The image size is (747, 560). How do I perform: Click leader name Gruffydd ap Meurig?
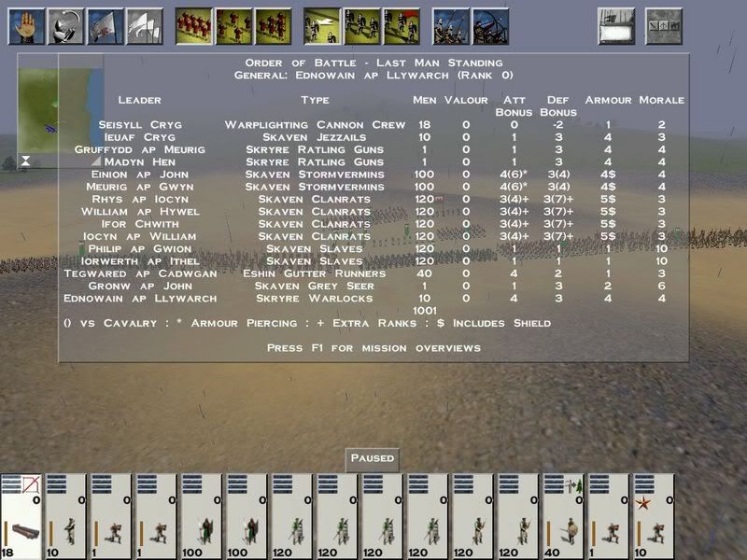(x=139, y=149)
